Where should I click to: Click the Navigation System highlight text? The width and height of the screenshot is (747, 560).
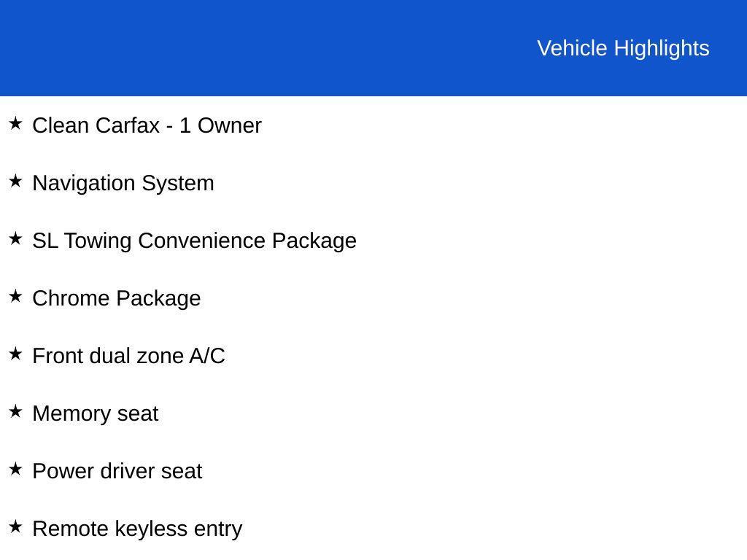pyautogui.click(x=123, y=183)
